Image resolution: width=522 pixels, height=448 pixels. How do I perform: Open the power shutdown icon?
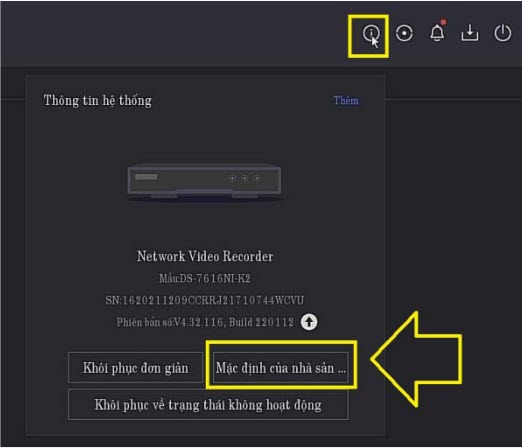click(502, 33)
